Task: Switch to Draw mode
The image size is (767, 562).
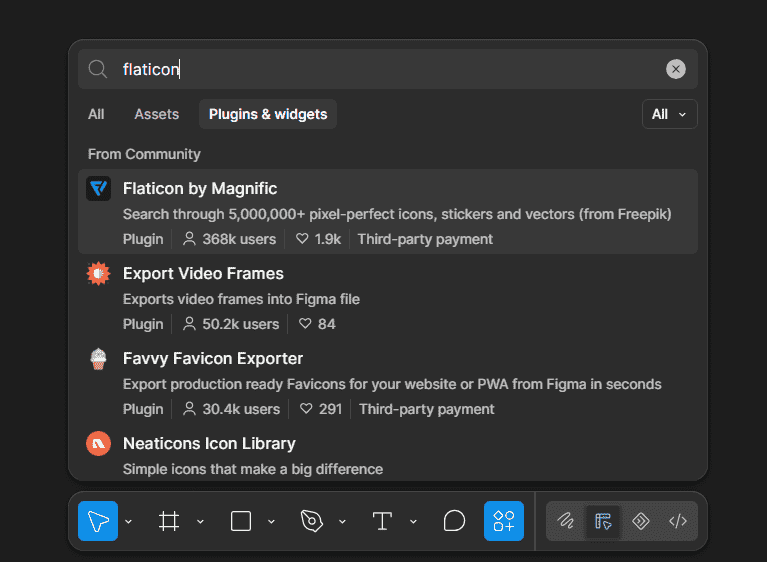Action: pyautogui.click(x=566, y=521)
